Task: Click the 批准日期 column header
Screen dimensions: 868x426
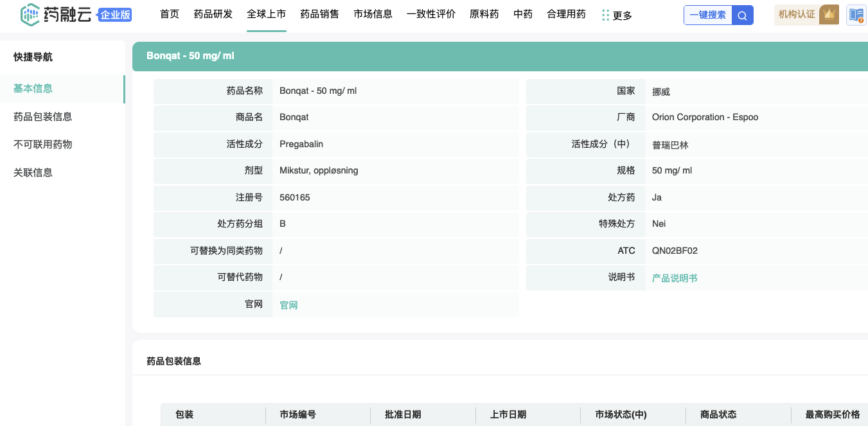Action: [403, 414]
